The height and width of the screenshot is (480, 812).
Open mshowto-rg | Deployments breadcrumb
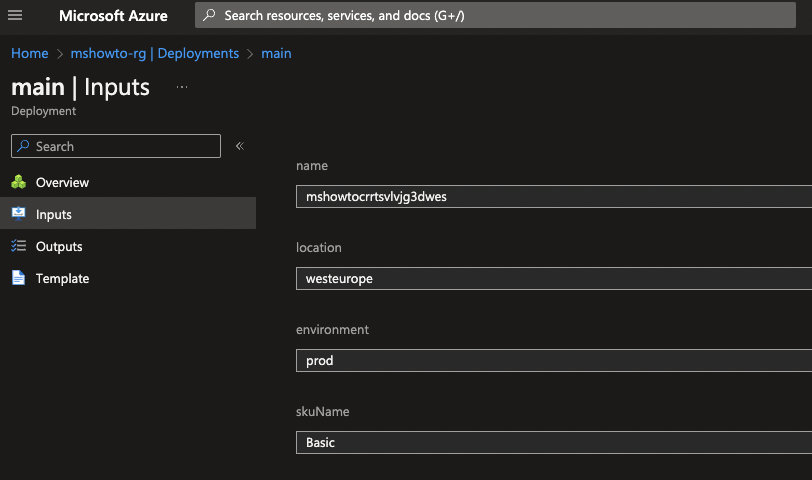[154, 53]
